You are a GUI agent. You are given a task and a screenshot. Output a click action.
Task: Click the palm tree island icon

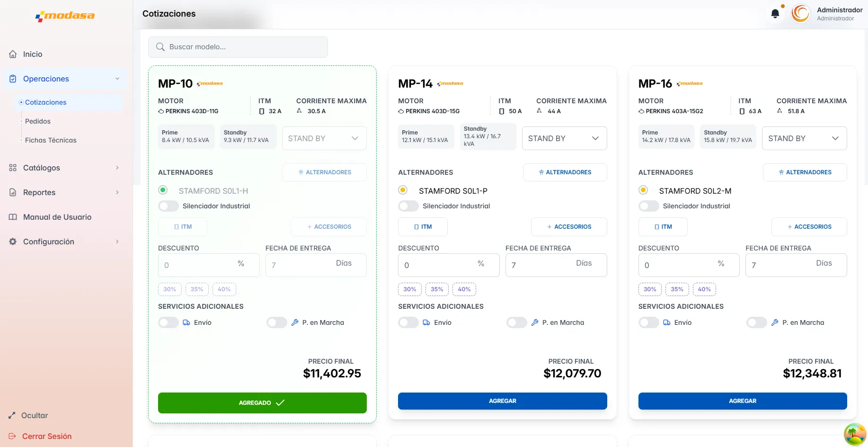click(x=854, y=434)
